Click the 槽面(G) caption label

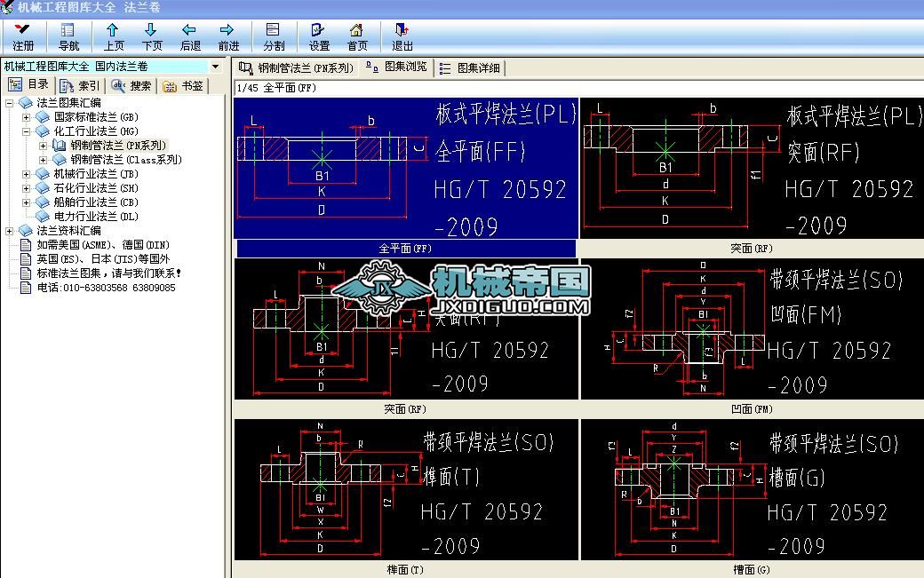click(x=752, y=570)
